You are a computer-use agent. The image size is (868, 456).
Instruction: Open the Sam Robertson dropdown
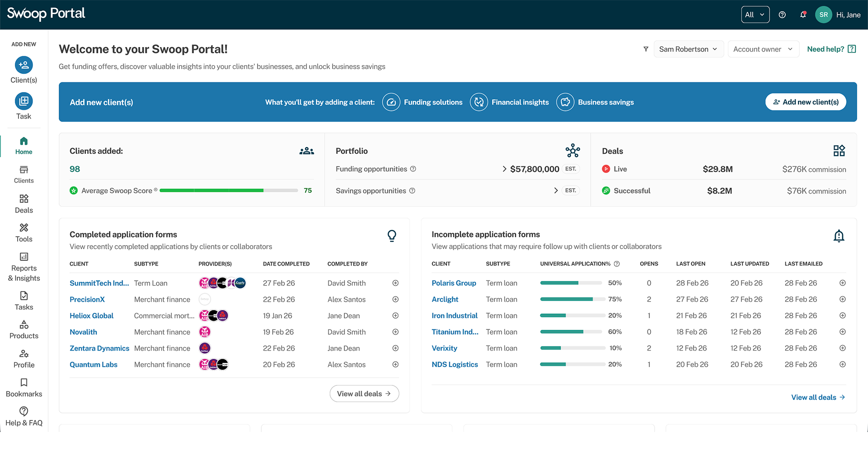click(x=688, y=49)
